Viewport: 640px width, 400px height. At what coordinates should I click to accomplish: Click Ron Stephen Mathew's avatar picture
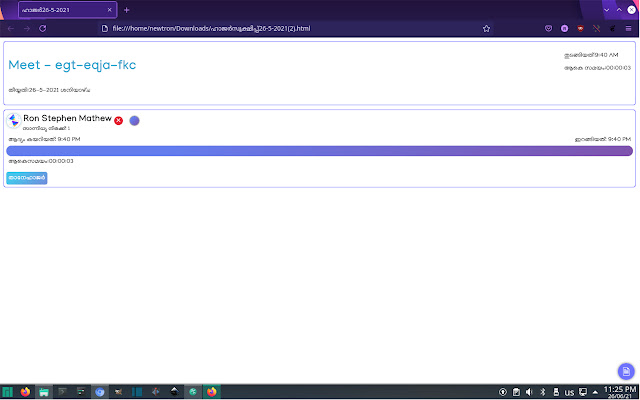point(14,121)
